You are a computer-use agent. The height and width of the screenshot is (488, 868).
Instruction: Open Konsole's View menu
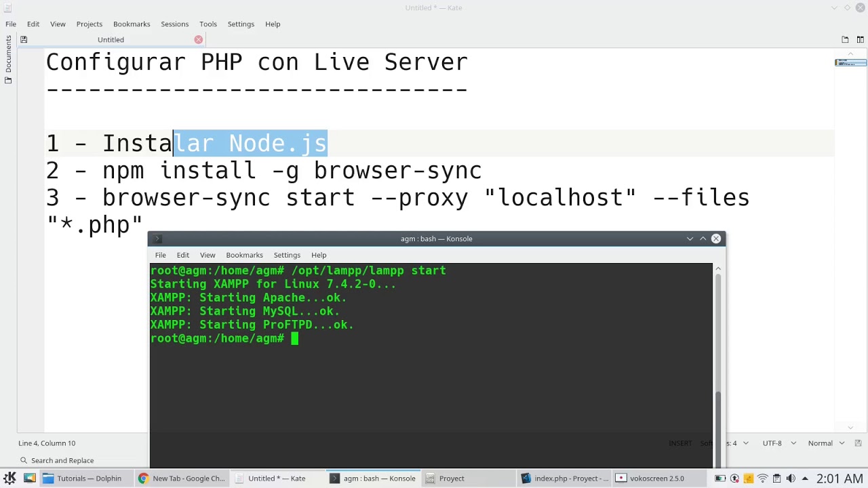point(208,255)
